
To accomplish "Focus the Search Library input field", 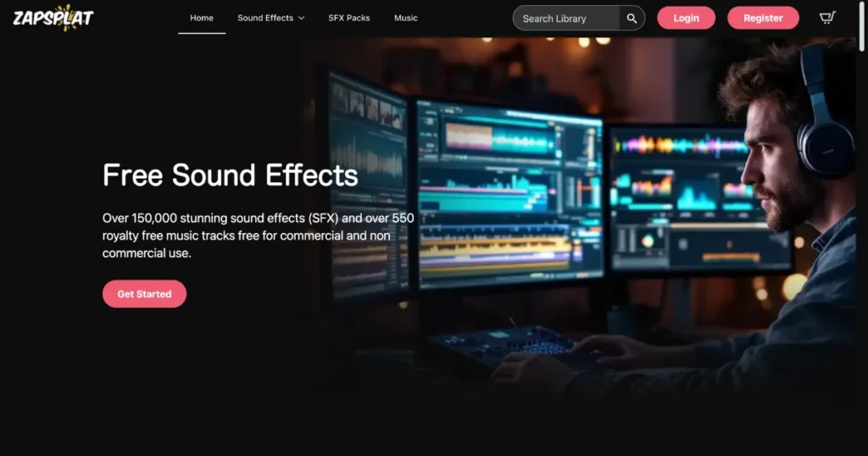I will click(566, 18).
